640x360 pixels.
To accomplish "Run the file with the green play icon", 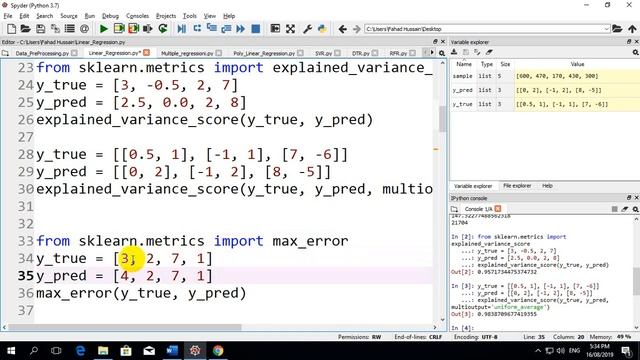I will [x=104, y=29].
